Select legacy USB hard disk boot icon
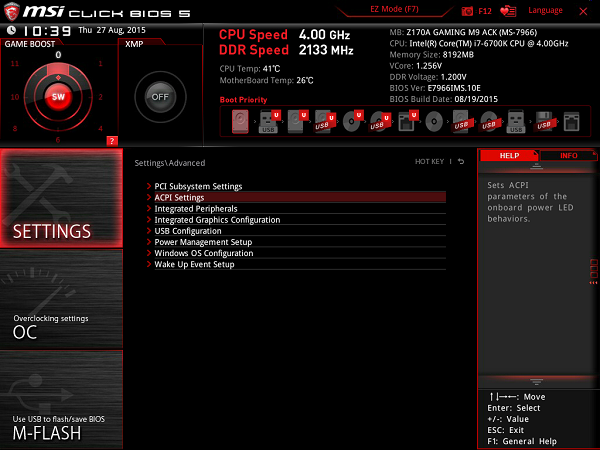600x450 pixels. pos(462,122)
